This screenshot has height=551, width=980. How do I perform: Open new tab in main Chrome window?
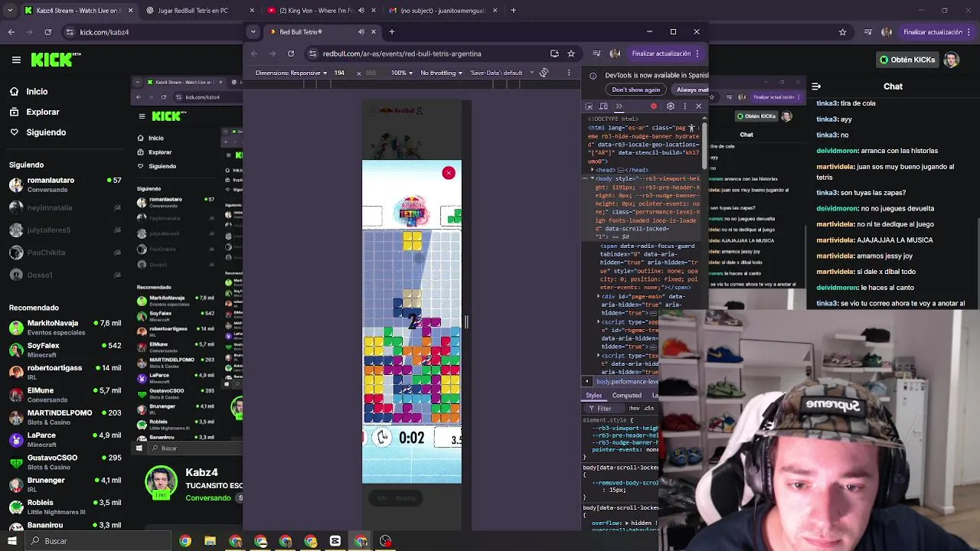tap(513, 11)
